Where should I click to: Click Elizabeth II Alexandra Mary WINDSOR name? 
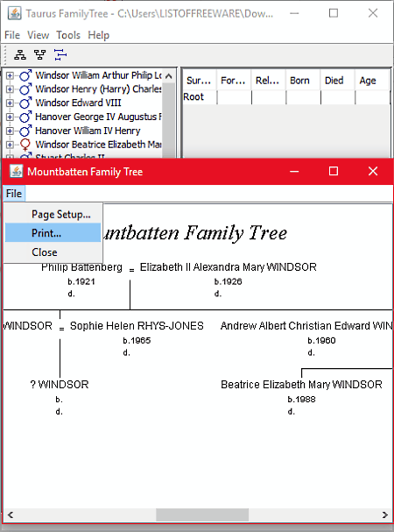pyautogui.click(x=229, y=267)
